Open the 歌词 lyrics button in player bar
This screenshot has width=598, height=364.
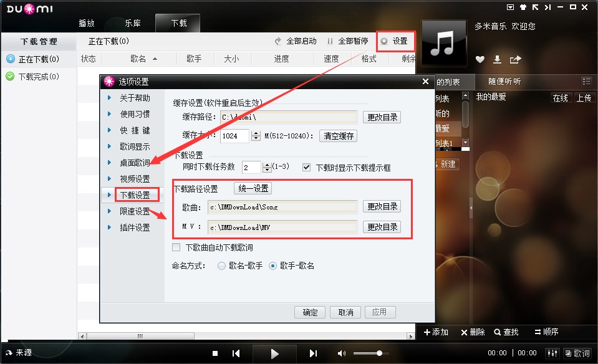coord(577,353)
